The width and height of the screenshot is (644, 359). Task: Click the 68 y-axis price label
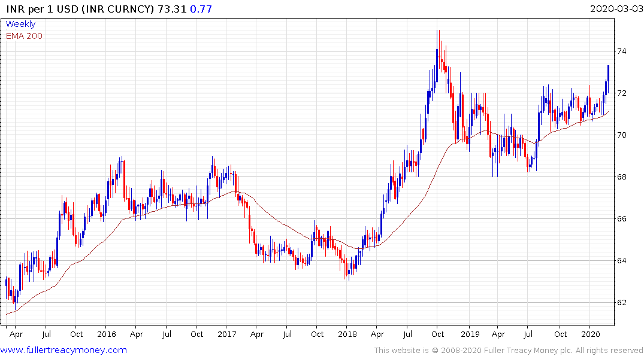(x=621, y=177)
